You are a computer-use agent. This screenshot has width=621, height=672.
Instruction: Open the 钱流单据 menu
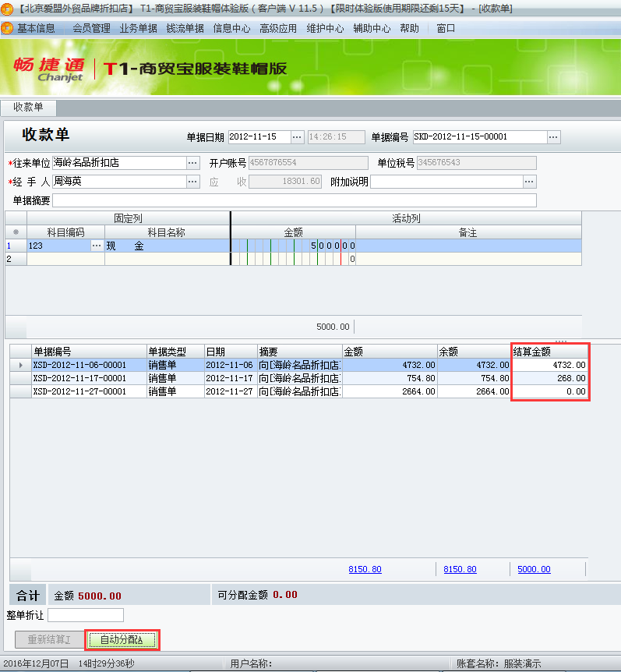click(x=185, y=28)
